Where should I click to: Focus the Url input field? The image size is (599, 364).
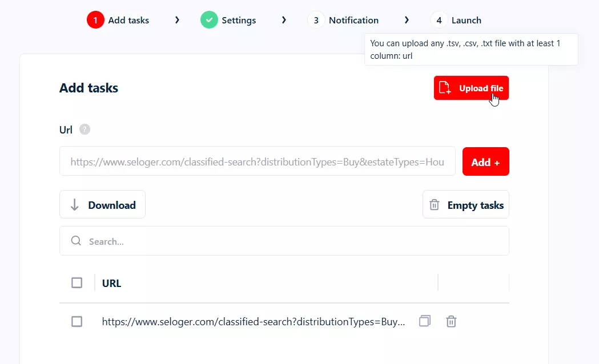257,161
